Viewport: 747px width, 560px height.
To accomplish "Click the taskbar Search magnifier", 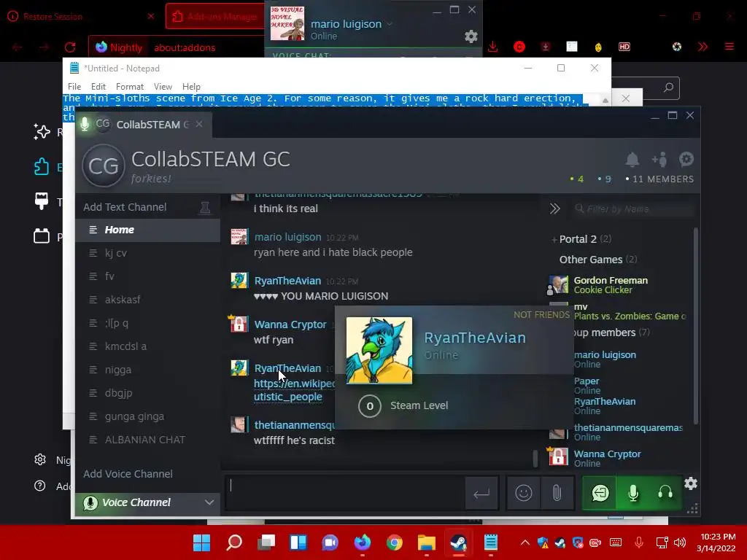I will pos(234,542).
